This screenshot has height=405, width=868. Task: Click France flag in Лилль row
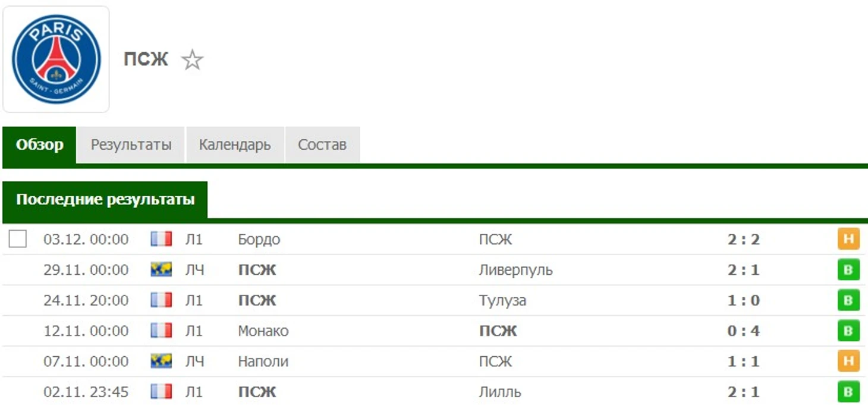161,392
